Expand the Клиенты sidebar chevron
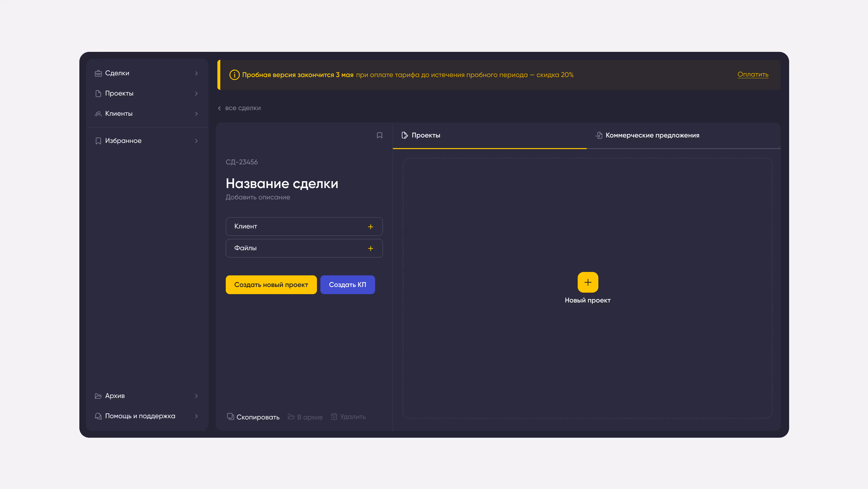868x489 pixels. pyautogui.click(x=196, y=114)
